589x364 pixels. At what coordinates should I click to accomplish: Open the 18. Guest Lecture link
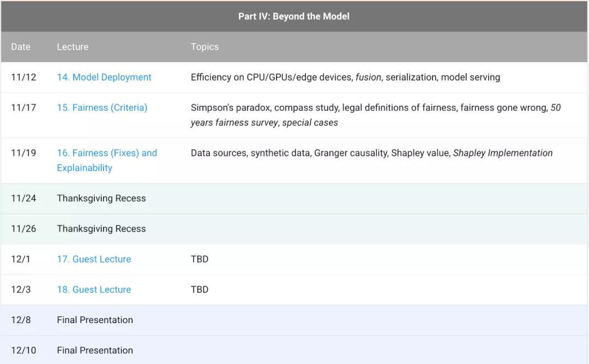[94, 290]
